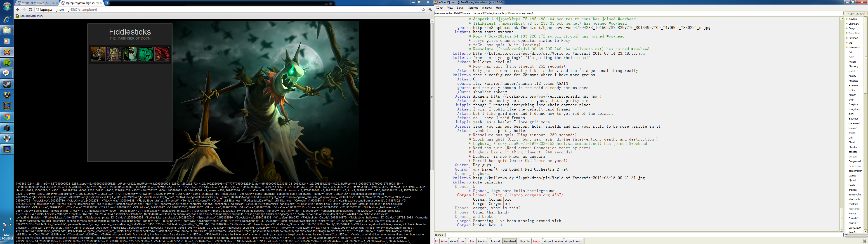The image size is (868, 244).
Task: Open Steam from the taskbar
Action: pos(7,84)
